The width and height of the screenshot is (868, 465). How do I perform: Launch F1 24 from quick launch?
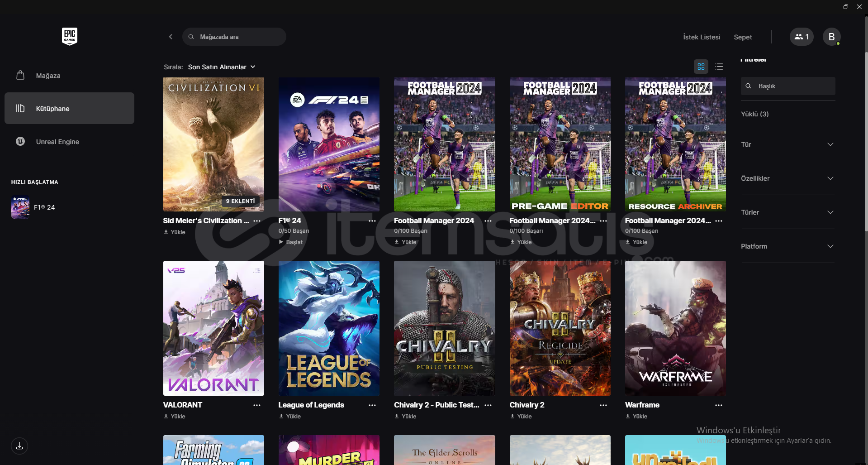click(33, 207)
